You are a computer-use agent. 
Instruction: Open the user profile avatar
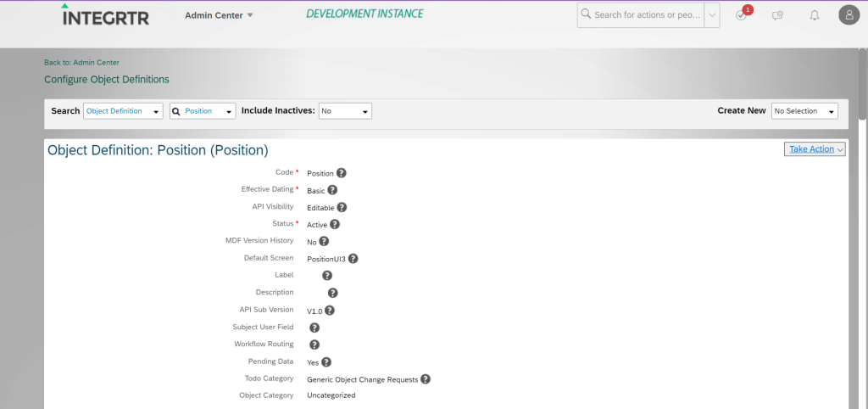[849, 14]
